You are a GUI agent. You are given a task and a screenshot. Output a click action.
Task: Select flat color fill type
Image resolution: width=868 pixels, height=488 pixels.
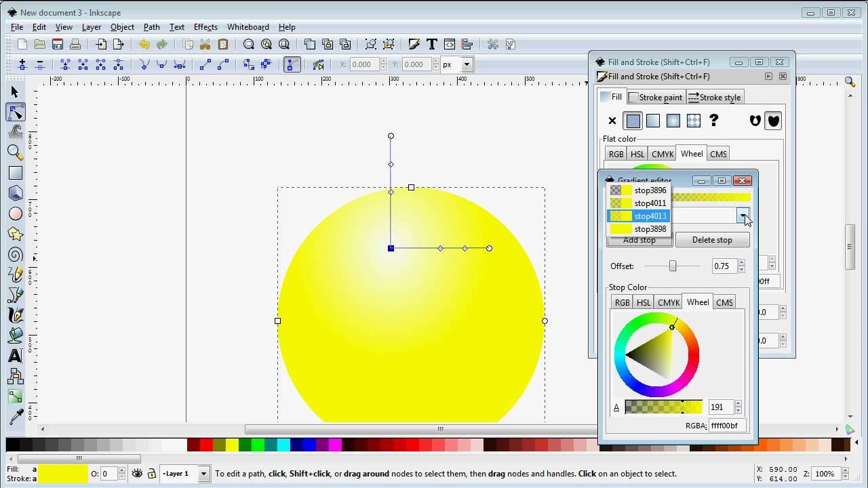633,121
